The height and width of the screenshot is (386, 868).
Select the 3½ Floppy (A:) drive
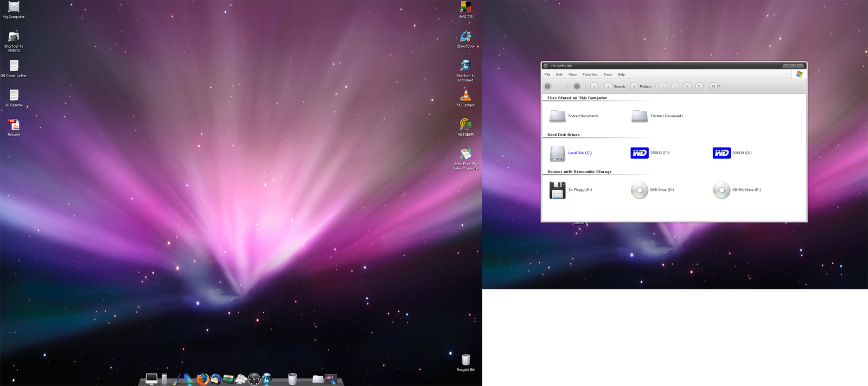[x=570, y=190]
